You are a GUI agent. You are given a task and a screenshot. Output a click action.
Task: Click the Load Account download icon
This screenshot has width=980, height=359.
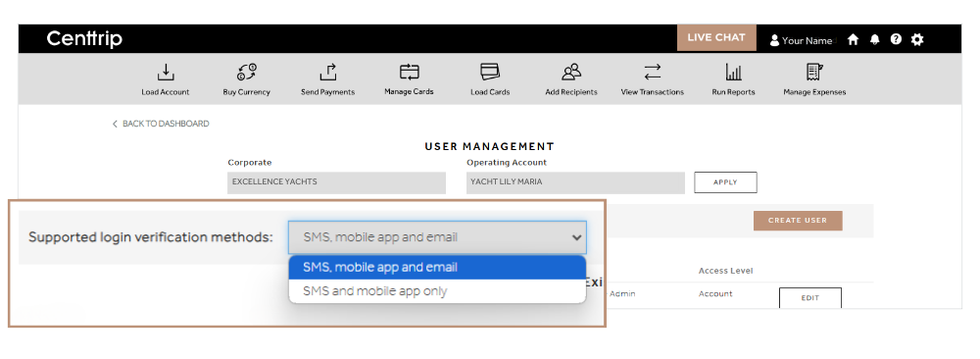[165, 73]
